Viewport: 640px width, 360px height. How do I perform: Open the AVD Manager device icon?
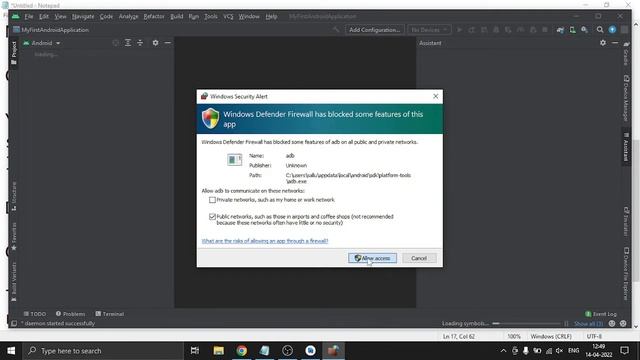572,30
